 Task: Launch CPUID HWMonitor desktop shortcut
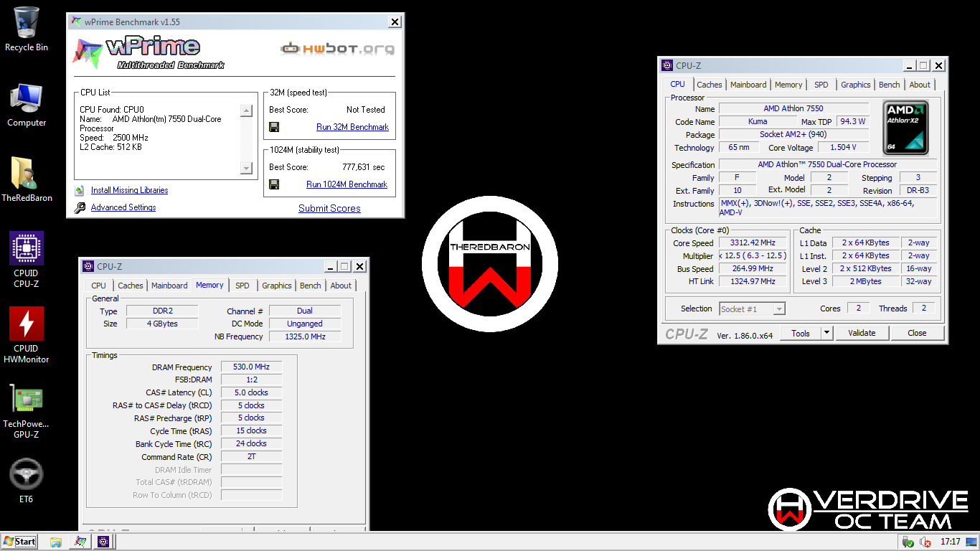click(27, 335)
